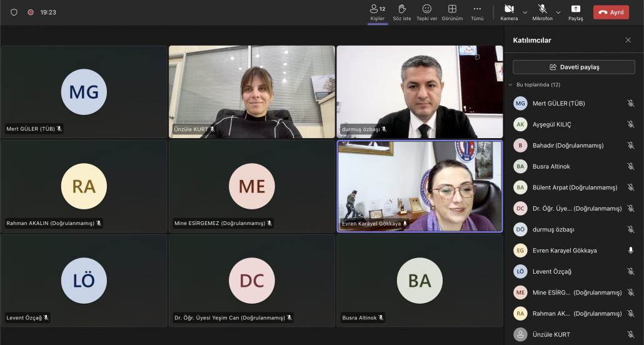Select Ünzüle KURT video tile

[252, 91]
